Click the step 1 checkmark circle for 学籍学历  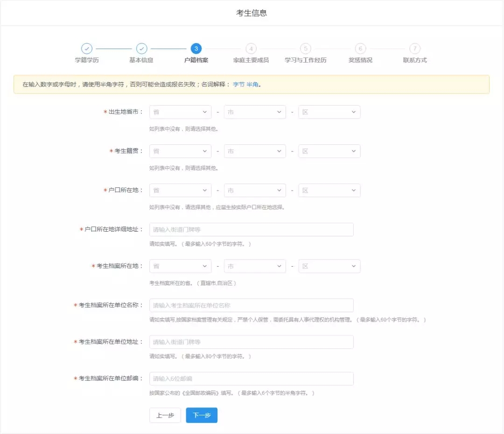coord(87,49)
